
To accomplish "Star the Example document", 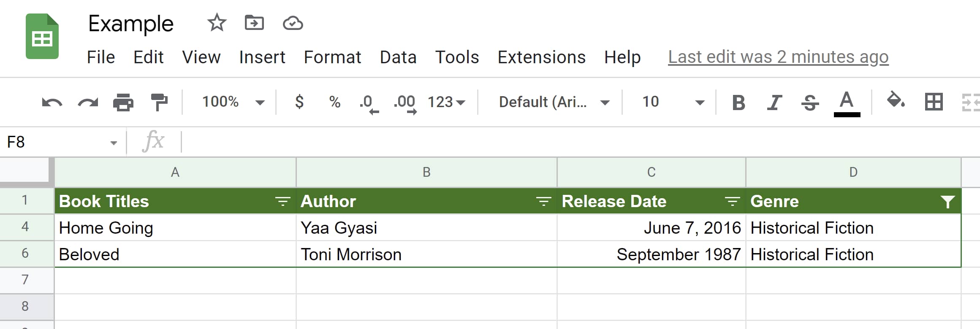I will 217,23.
